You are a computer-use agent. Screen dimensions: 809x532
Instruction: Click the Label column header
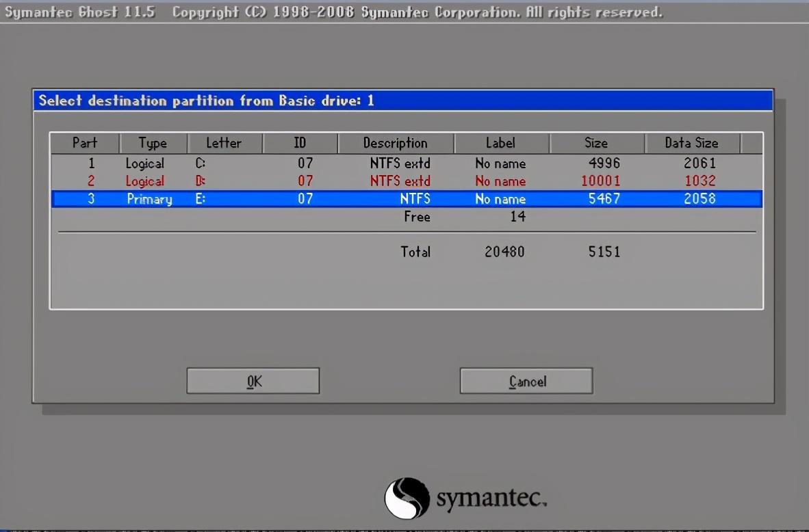[x=500, y=143]
